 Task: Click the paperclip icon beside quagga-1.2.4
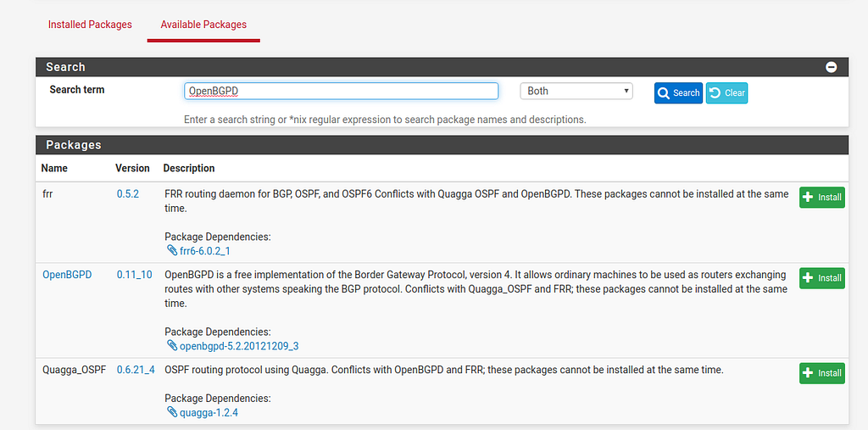[171, 412]
